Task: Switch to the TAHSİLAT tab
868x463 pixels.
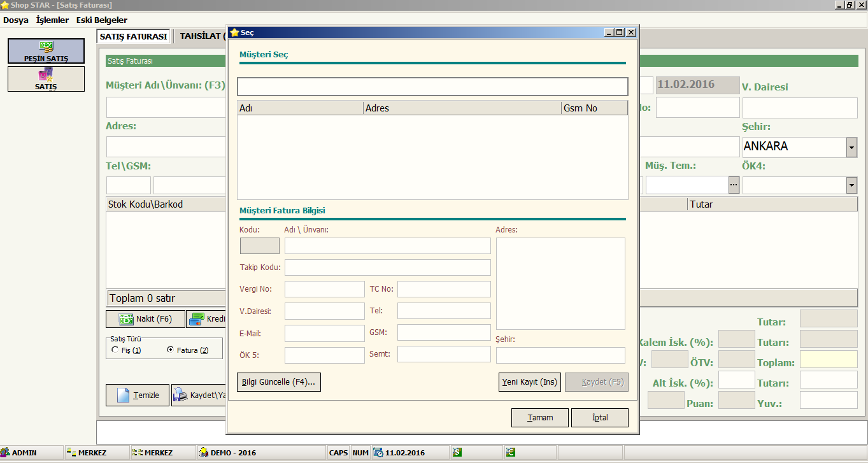Action: coord(201,36)
